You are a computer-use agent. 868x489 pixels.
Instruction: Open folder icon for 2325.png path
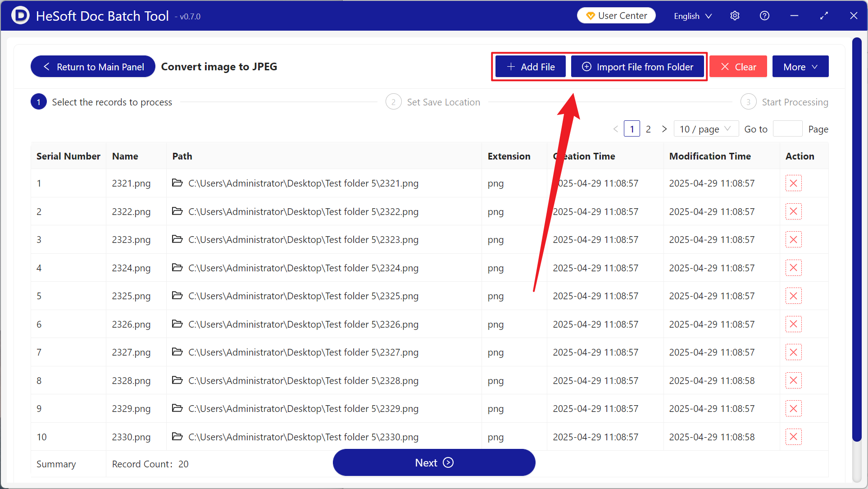tap(177, 295)
